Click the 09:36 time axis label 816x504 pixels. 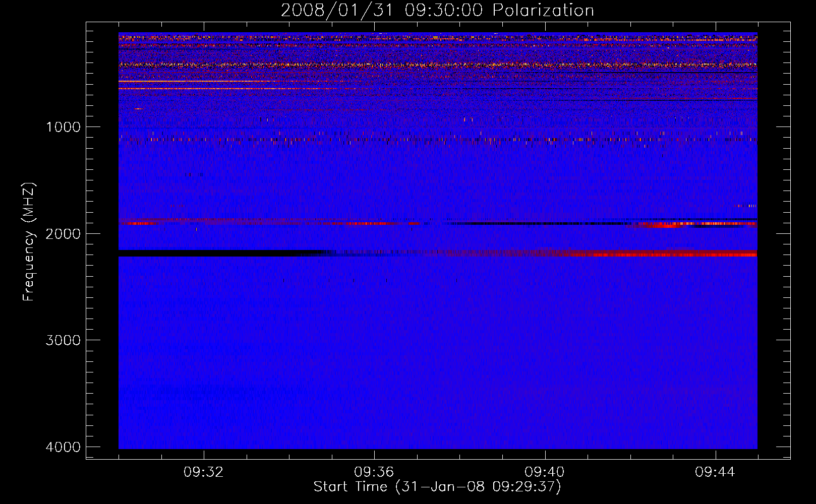tap(374, 472)
